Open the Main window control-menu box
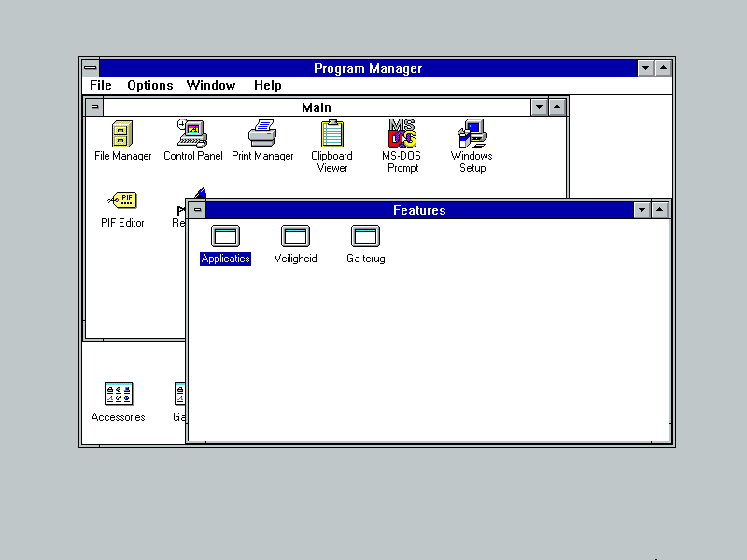 click(x=94, y=107)
